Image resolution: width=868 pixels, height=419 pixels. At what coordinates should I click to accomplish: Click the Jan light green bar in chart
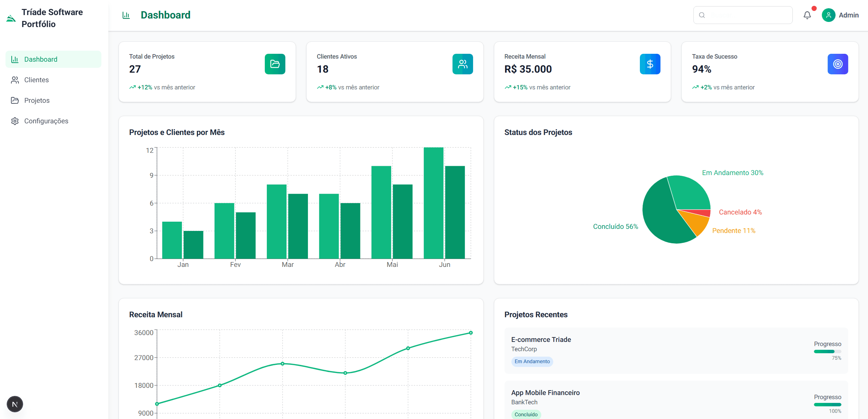point(172,240)
